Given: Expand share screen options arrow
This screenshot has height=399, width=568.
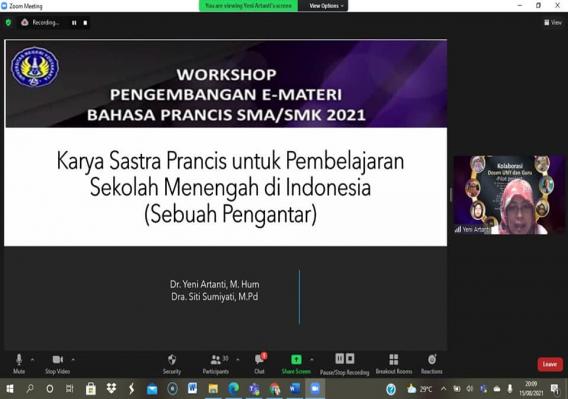Looking at the screenshot, I should (312, 360).
